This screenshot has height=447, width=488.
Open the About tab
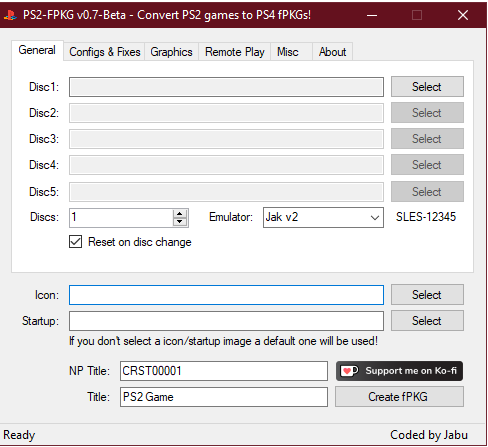coord(332,52)
